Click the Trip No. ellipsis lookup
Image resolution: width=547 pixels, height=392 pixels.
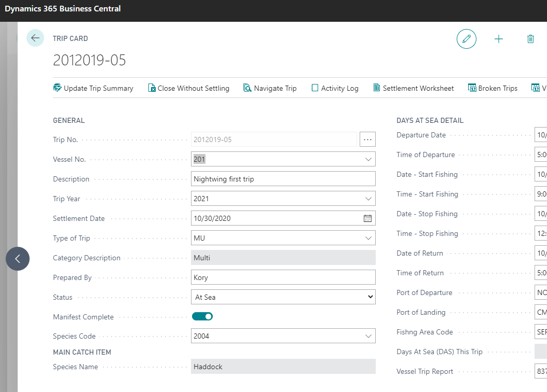coord(367,139)
